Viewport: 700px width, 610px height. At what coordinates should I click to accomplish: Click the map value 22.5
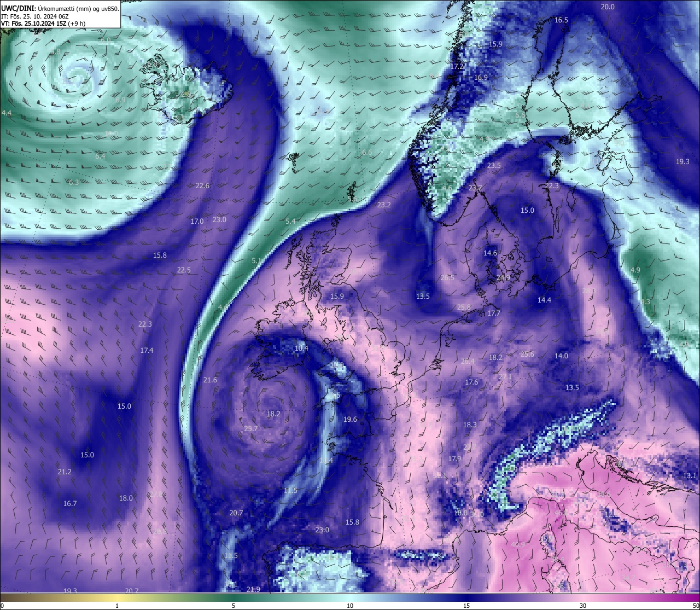184,270
